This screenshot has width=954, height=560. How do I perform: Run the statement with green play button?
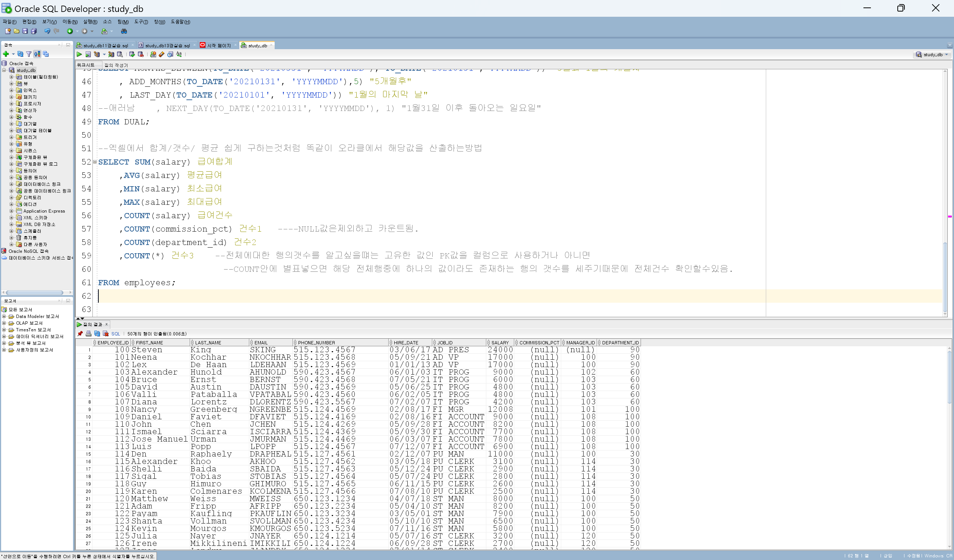pos(79,54)
